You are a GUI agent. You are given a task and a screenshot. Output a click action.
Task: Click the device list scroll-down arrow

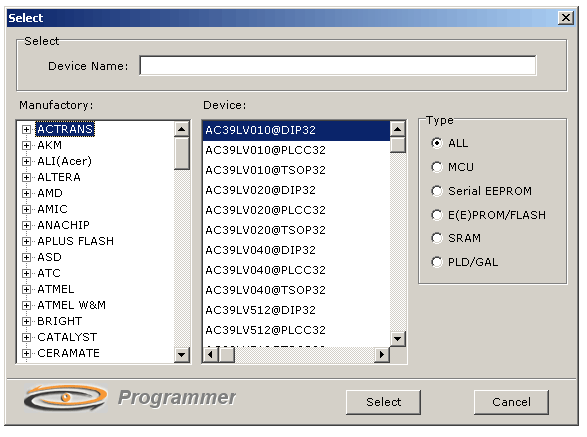point(398,339)
